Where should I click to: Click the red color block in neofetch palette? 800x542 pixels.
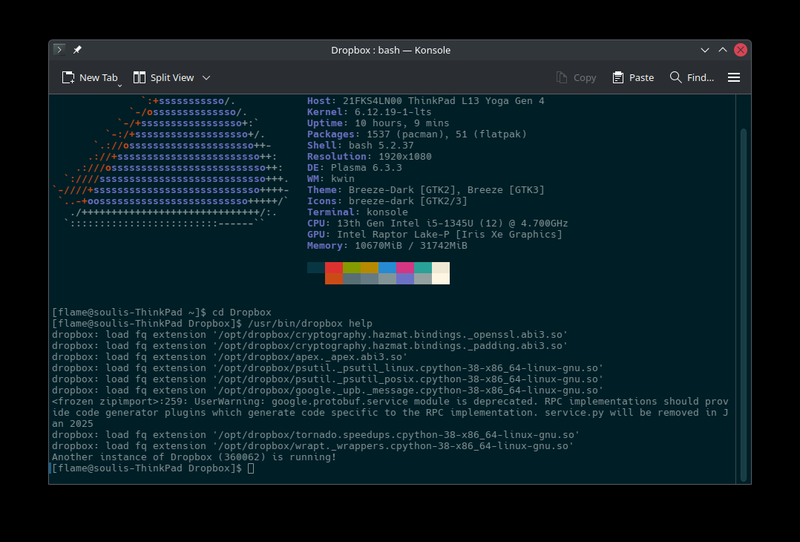tap(333, 268)
